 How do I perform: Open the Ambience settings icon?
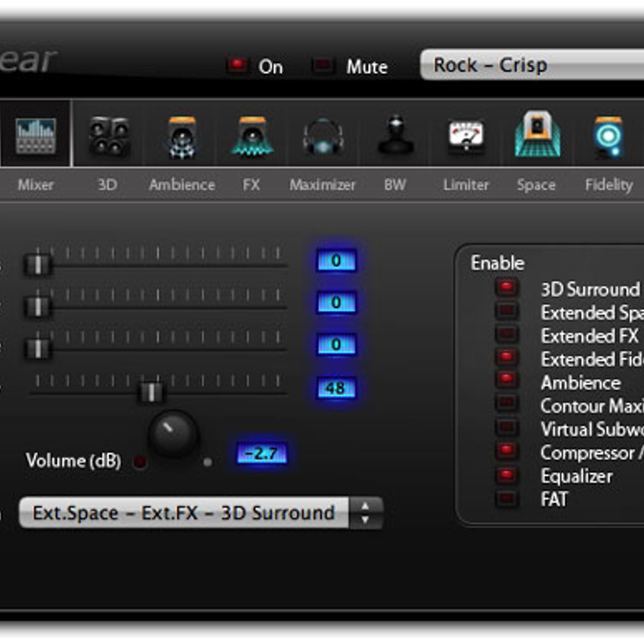pos(182,137)
